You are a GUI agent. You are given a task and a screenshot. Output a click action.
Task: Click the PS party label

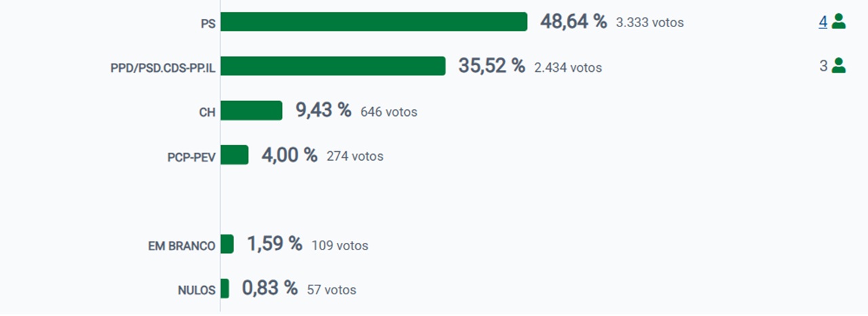click(208, 23)
